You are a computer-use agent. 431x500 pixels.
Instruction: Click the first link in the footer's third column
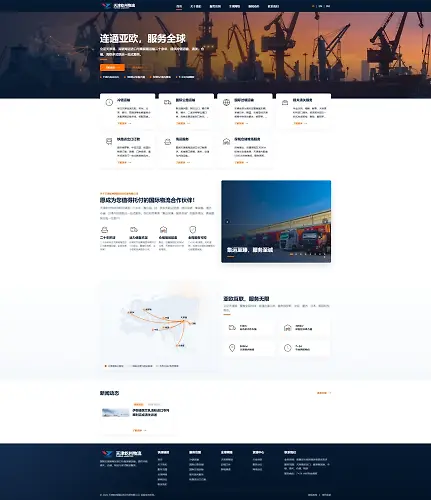pos(227,459)
